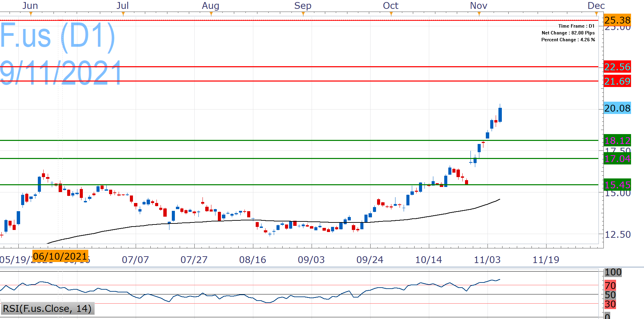The image size is (644, 319).
Task: Click the Time Frame : D1 text
Action: tap(576, 26)
